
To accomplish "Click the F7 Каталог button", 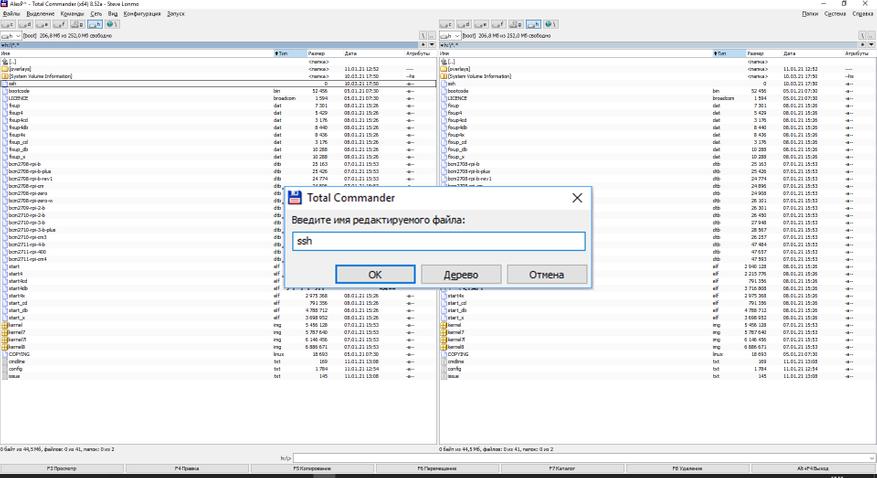I will pos(562,468).
